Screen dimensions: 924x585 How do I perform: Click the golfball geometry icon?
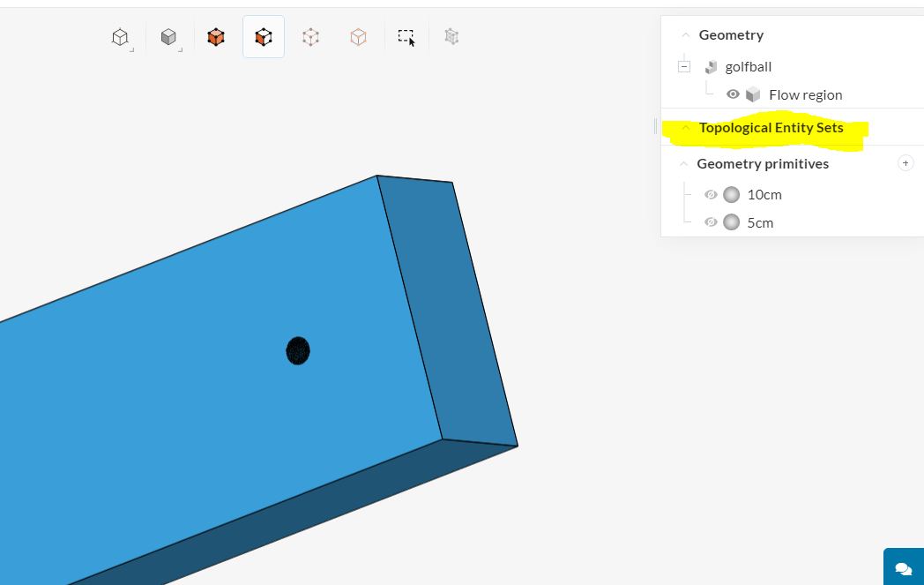tap(712, 67)
